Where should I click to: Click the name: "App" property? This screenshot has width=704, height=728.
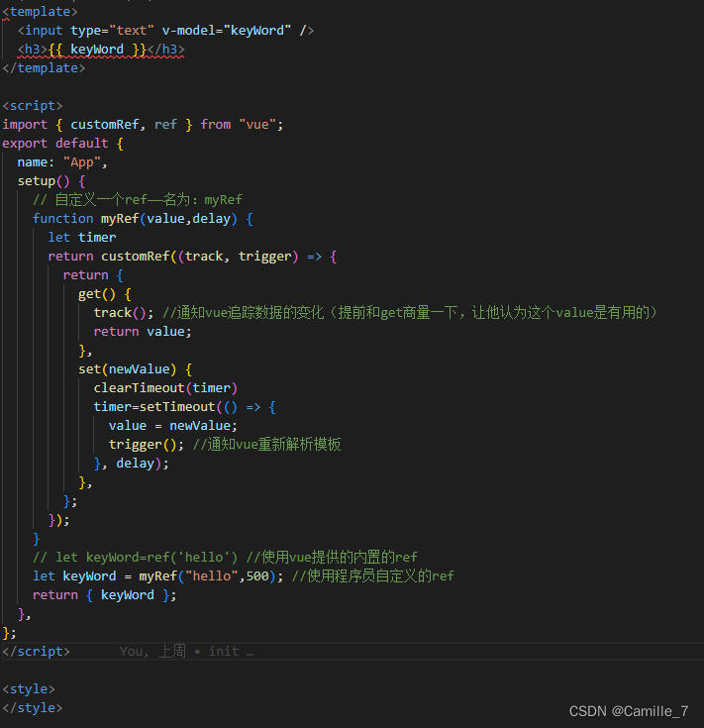62,162
